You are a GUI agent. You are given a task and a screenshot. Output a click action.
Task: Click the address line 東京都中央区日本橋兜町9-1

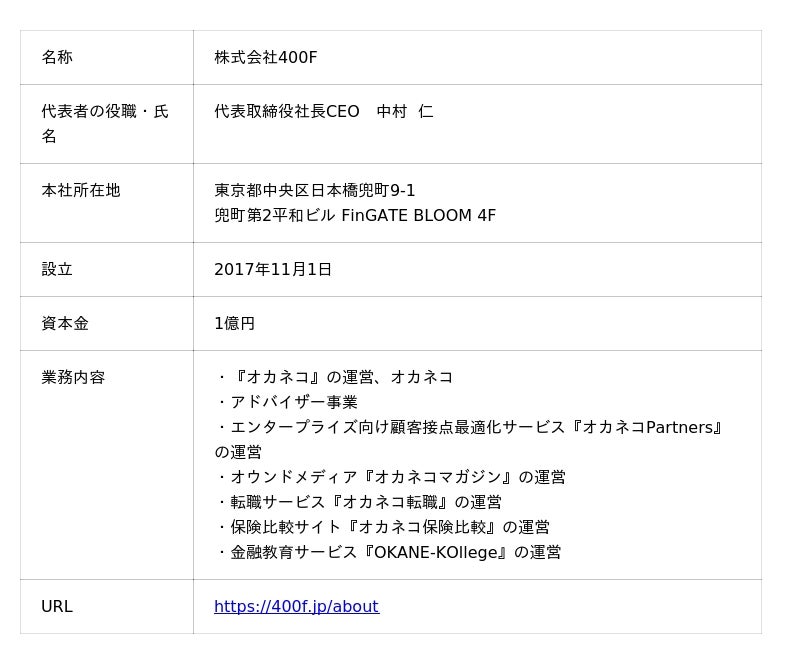click(314, 190)
